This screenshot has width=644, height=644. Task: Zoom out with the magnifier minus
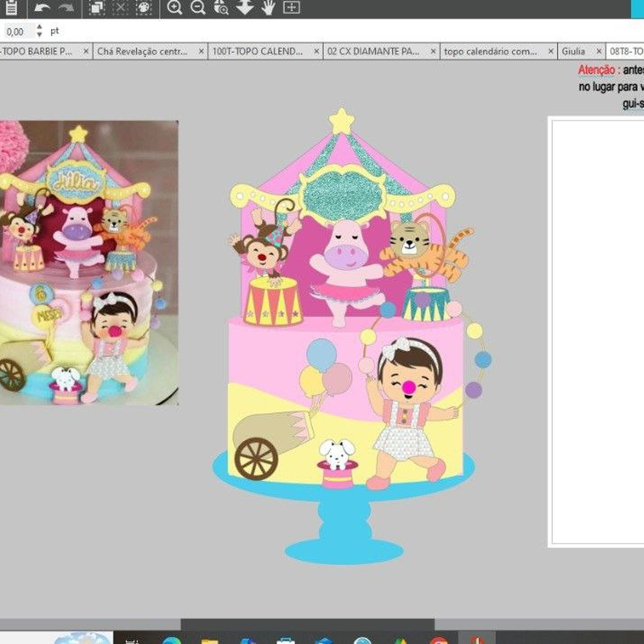[x=198, y=7]
